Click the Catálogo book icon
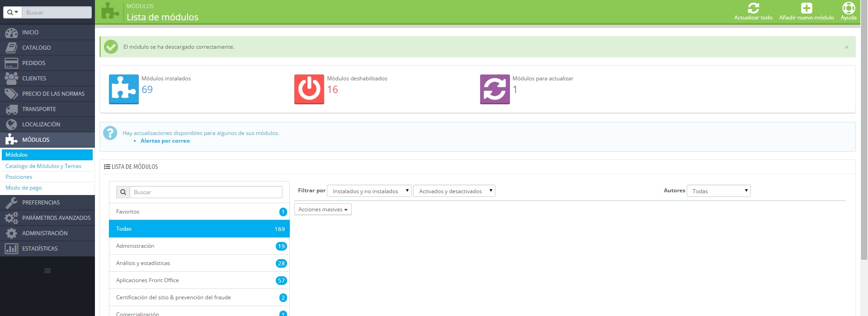This screenshot has width=868, height=316. 11,48
